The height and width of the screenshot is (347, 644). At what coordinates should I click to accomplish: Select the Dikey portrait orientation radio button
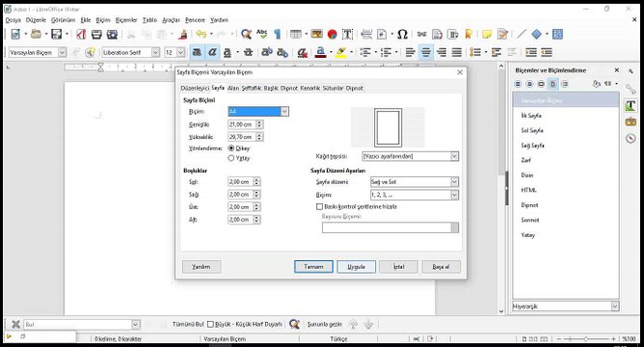click(231, 148)
